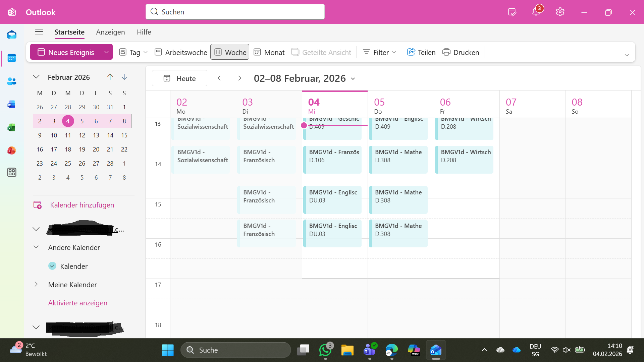Open the People contacts icon
The image size is (644, 362).
pyautogui.click(x=12, y=81)
